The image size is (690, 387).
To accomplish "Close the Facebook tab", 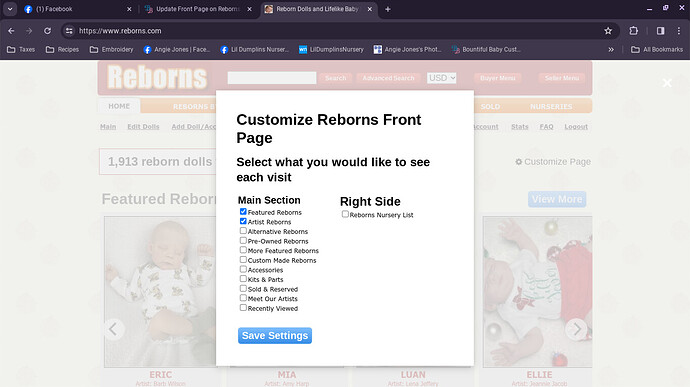I will [x=129, y=9].
